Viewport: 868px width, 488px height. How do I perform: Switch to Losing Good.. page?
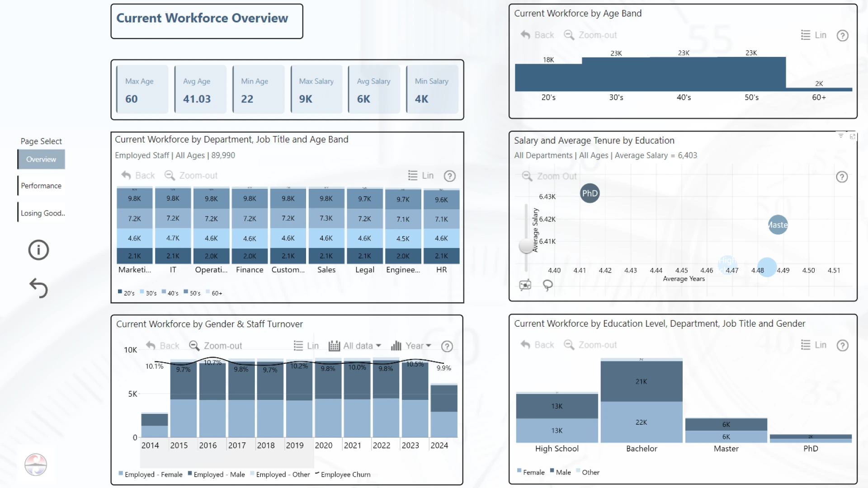tap(41, 213)
